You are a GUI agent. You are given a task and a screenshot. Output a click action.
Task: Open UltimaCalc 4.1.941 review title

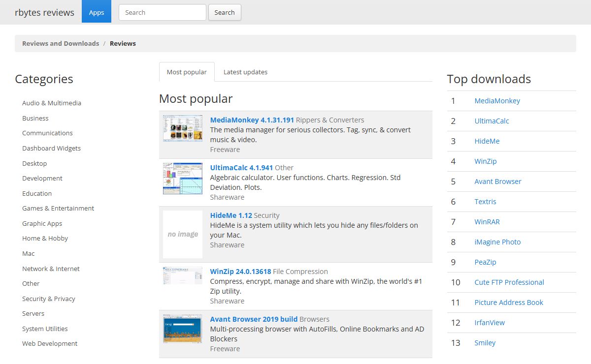point(241,168)
